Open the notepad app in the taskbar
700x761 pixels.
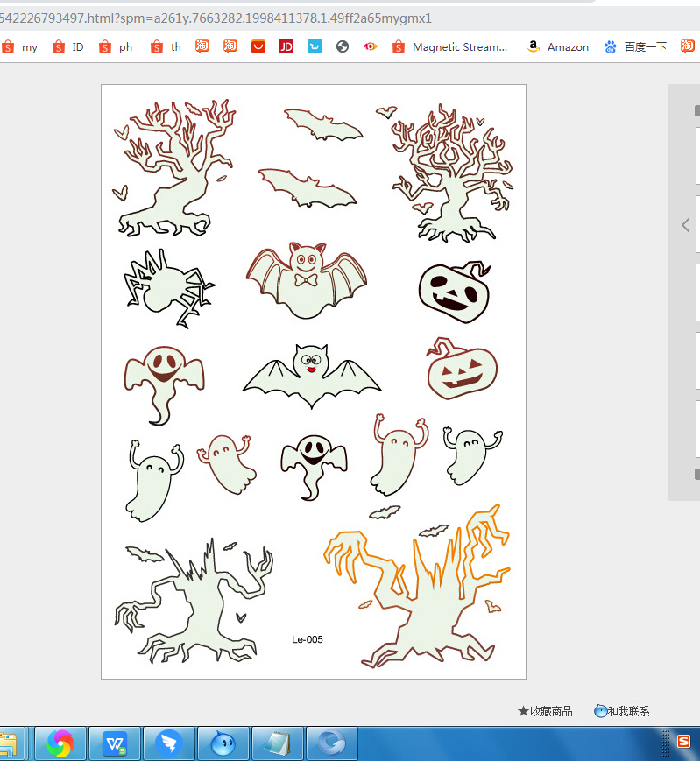(x=278, y=743)
